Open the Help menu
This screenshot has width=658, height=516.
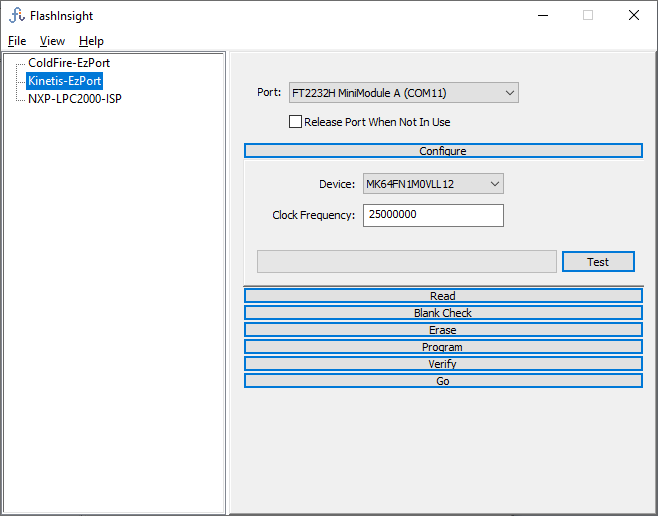point(91,41)
